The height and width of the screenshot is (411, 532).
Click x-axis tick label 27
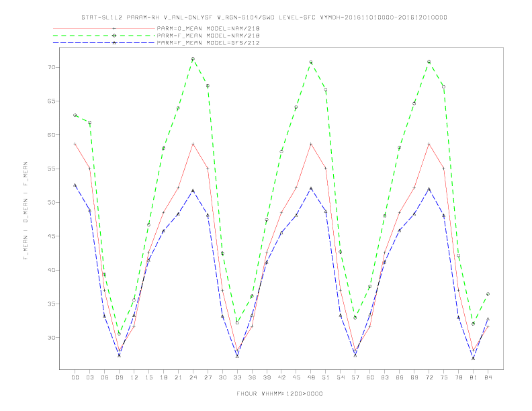click(208, 377)
